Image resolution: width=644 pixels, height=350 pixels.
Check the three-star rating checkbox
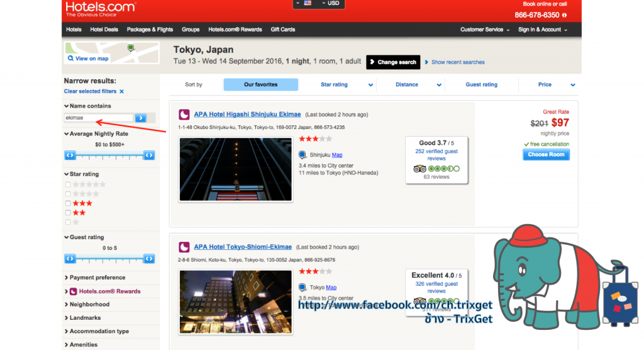coord(68,203)
